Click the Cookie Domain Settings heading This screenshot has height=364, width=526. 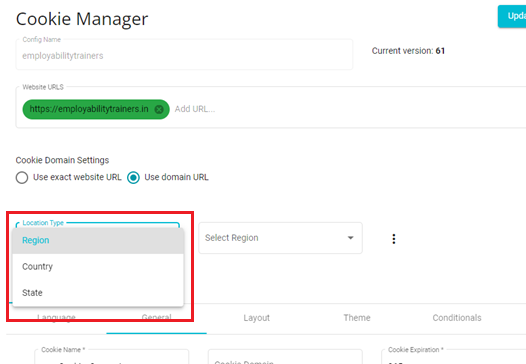click(62, 160)
